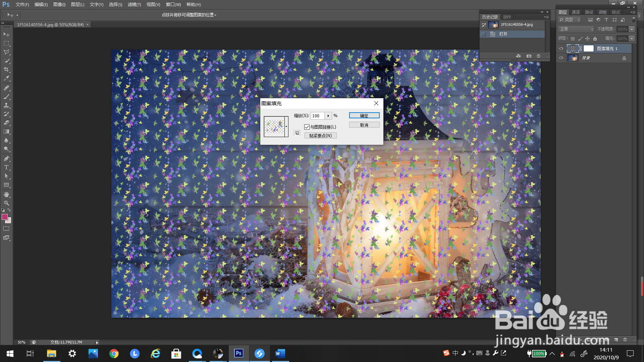
Task: Select the Gradient tool
Action: (x=6, y=132)
